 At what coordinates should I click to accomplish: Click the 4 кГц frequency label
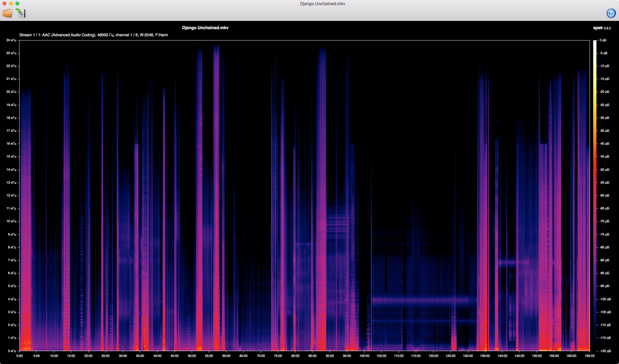(12, 299)
